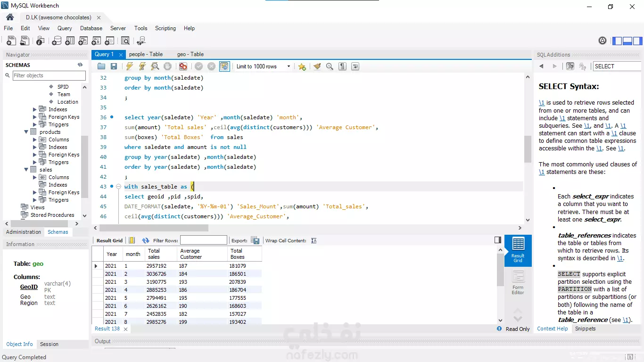The image size is (644, 362).
Task: Open the Snippets tab
Action: (585, 329)
